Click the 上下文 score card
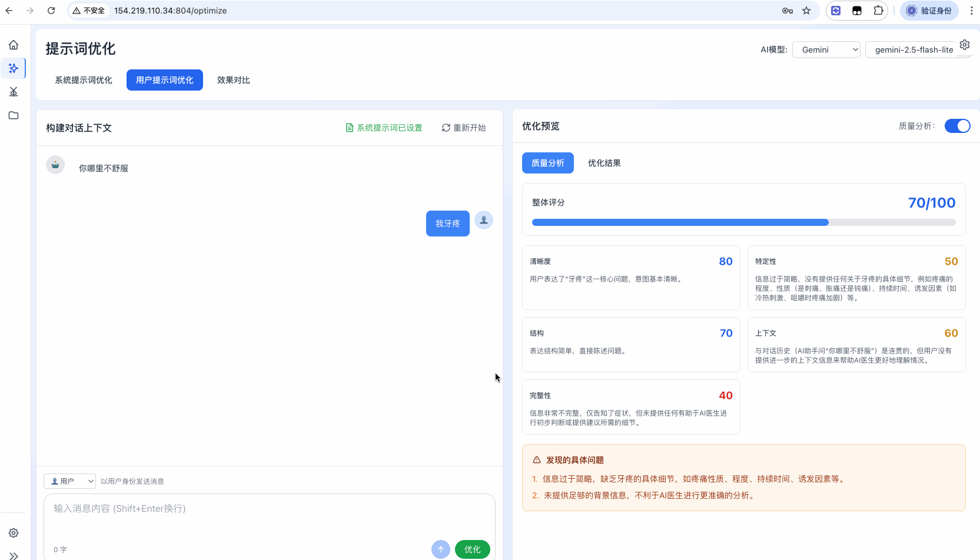The height and width of the screenshot is (560, 980). tap(856, 345)
